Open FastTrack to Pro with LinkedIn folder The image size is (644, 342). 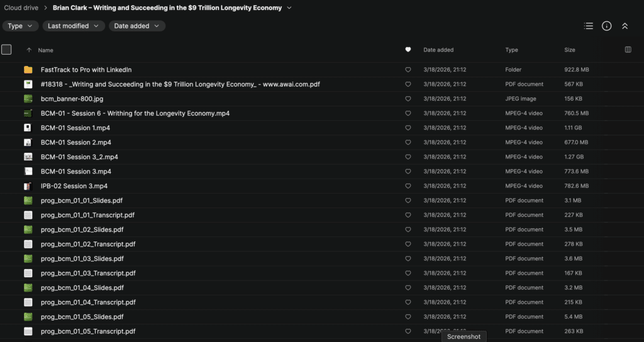(x=86, y=70)
